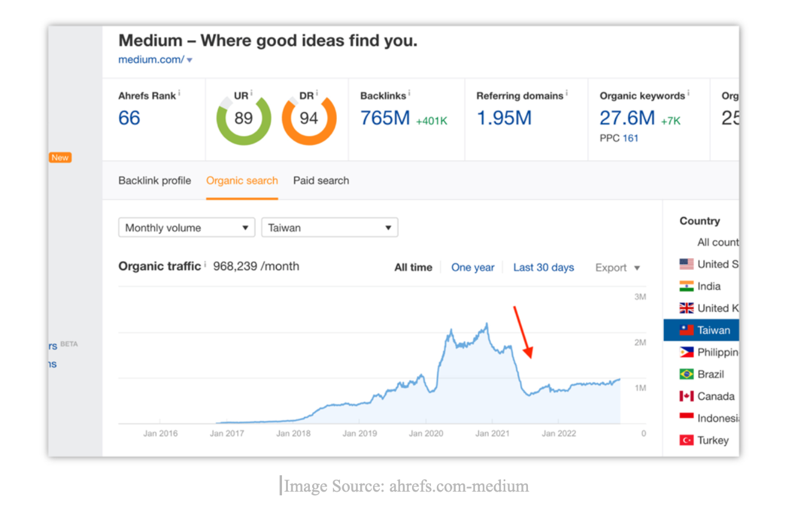Click the United Kingdom flag icon
The height and width of the screenshot is (532, 791).
coord(686,308)
